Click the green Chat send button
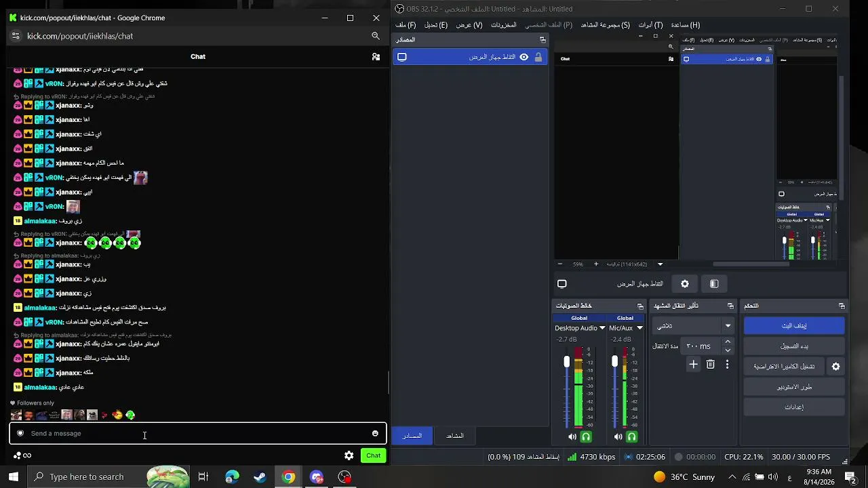Viewport: 868px width, 488px height. pyautogui.click(x=374, y=456)
